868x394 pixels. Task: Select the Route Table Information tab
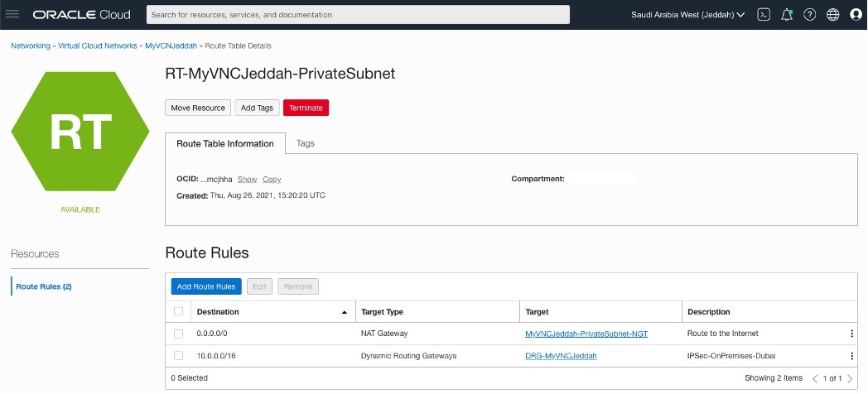pos(225,143)
